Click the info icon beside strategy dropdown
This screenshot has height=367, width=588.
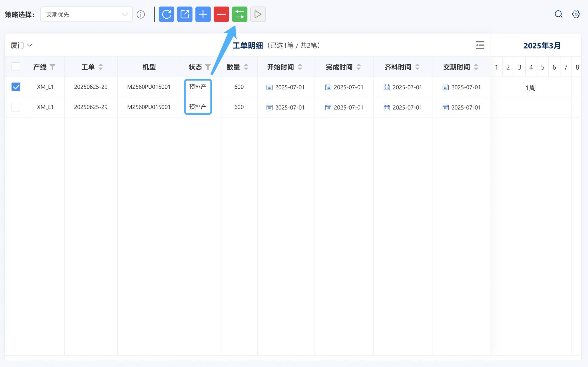tap(141, 14)
